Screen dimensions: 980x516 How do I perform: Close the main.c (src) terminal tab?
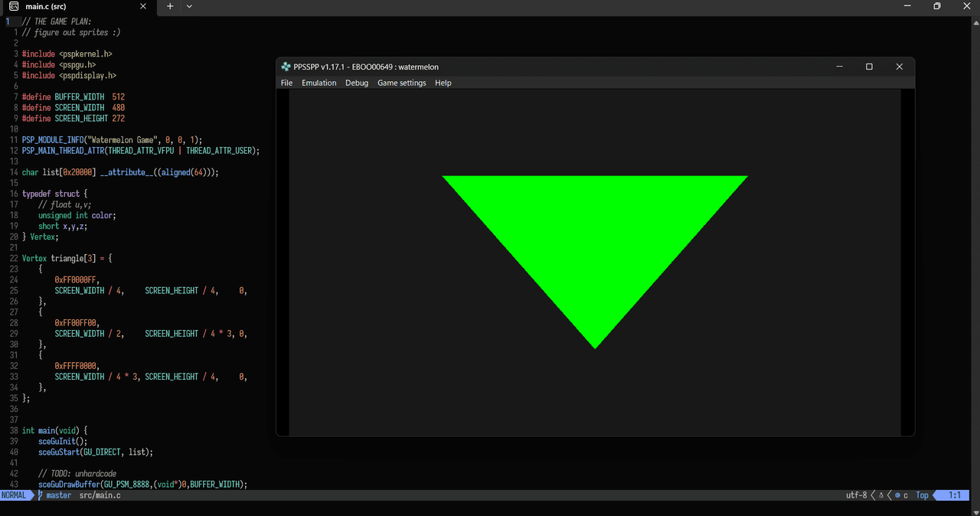[x=142, y=6]
